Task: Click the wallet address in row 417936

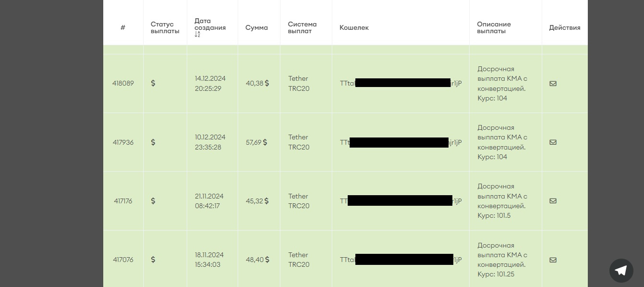Action: coord(401,142)
